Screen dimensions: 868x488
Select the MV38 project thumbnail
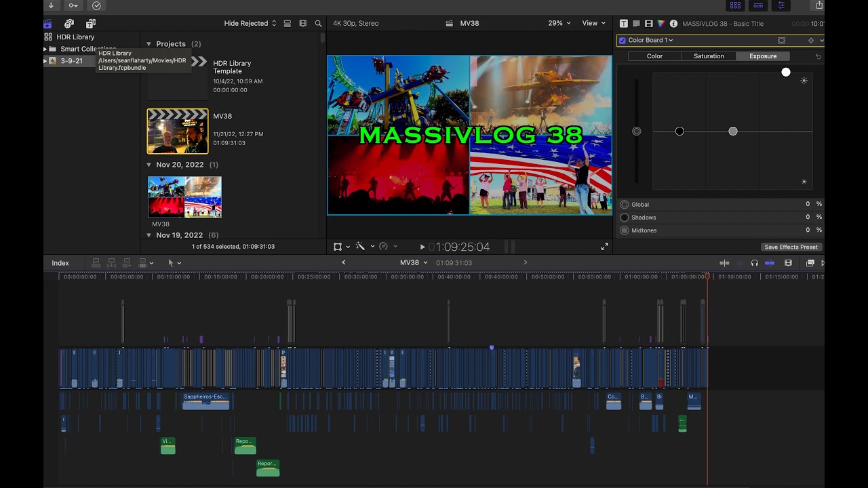(178, 131)
